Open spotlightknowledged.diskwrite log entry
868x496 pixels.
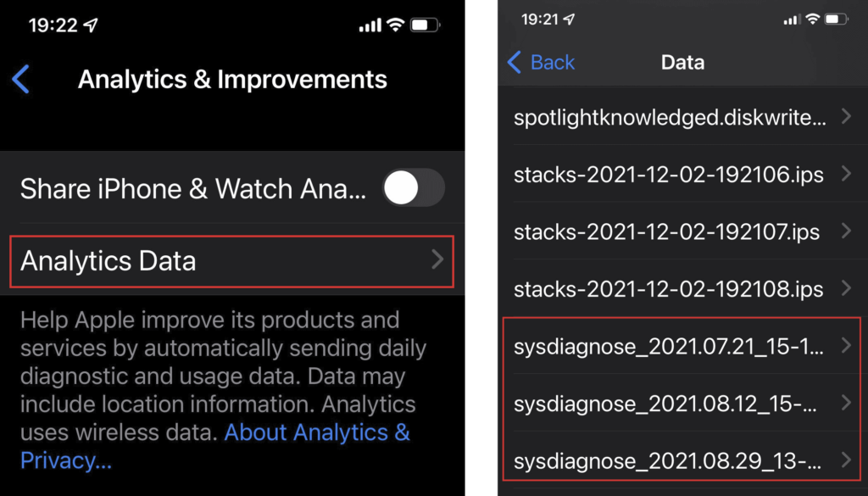pos(670,117)
